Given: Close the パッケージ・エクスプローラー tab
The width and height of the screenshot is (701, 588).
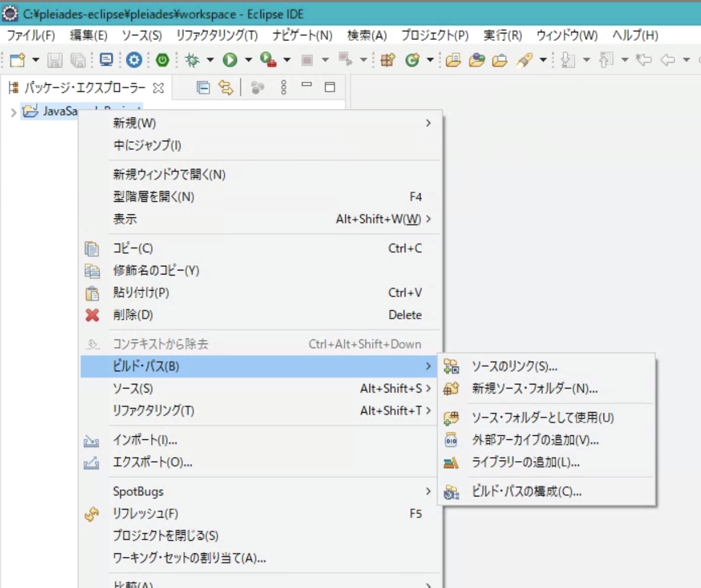Looking at the screenshot, I should (x=159, y=88).
